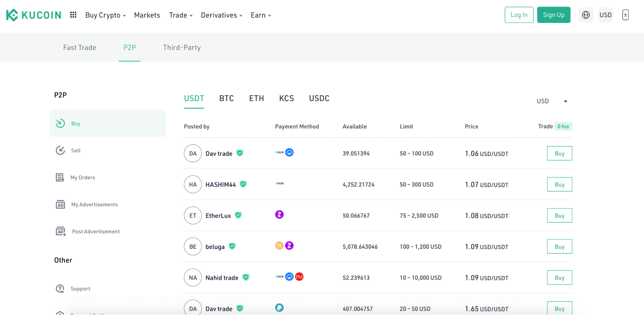Open the USD fiat currency dropdown
644x315 pixels.
click(x=552, y=101)
